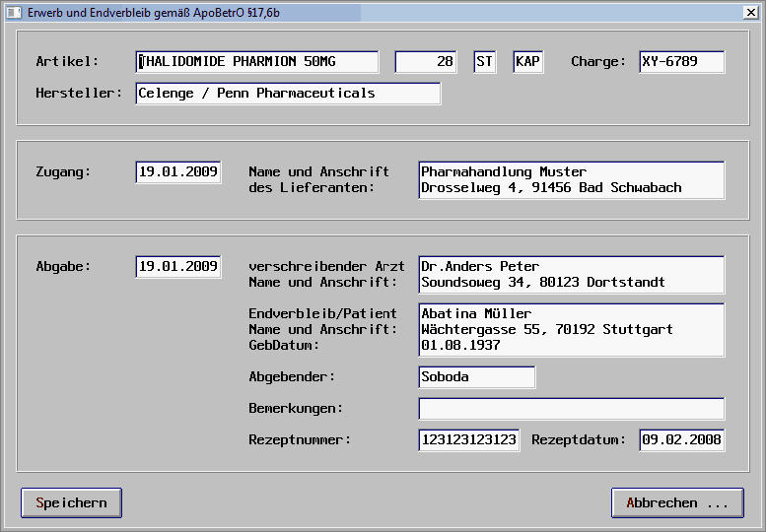Screen dimensions: 766x532
Task: Select the Rezeptdatum field
Action: (681, 440)
